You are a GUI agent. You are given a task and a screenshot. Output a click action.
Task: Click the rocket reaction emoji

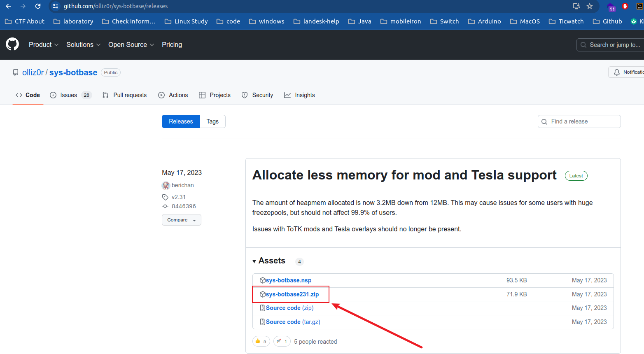tap(279, 341)
